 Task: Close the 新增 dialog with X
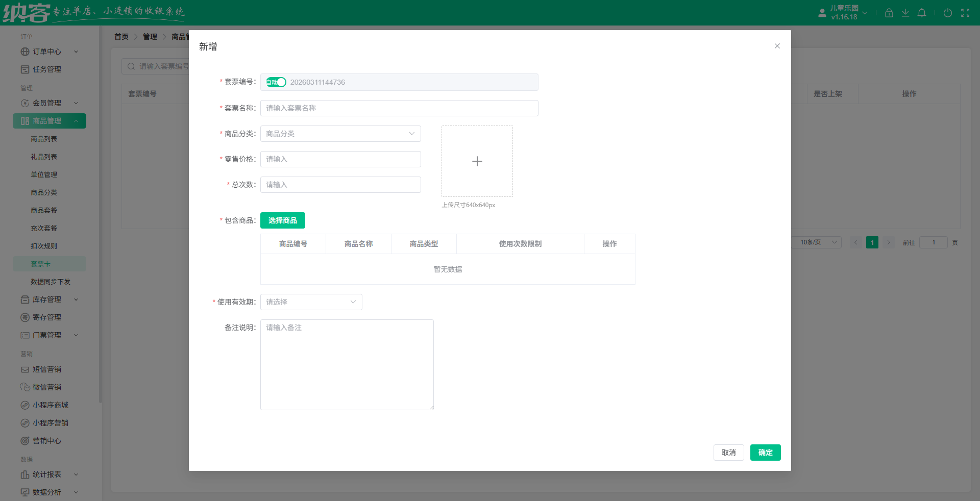[777, 46]
